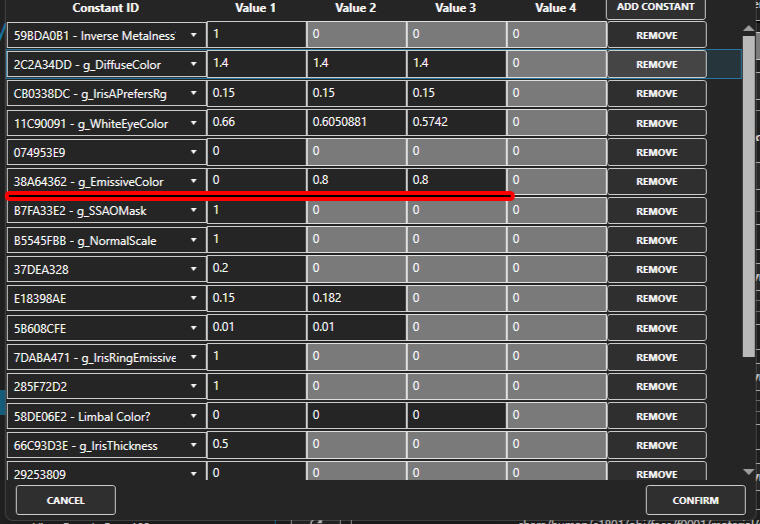Remove the g_IrisThickness constant
This screenshot has width=760, height=524.
coord(656,445)
